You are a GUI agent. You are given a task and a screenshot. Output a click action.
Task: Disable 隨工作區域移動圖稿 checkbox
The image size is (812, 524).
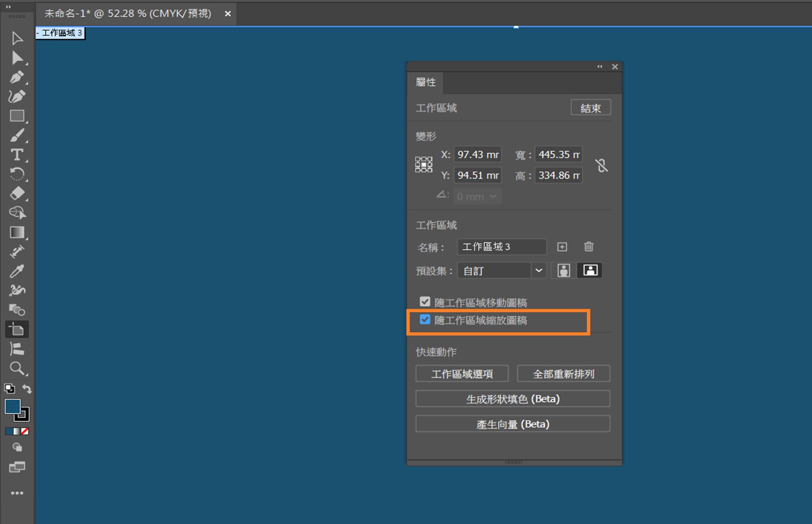425,301
